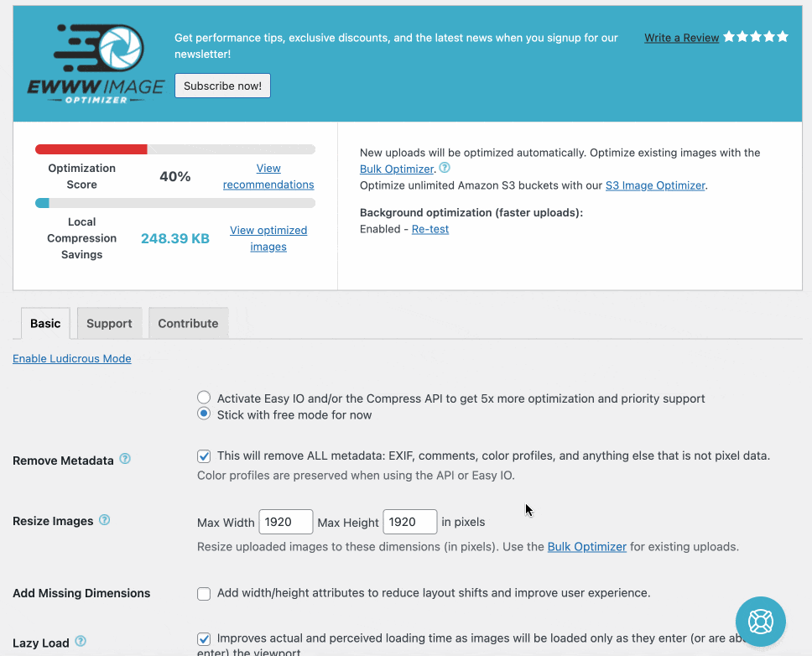This screenshot has width=812, height=656.
Task: Click Background optimization (faster uploads) heading
Action: (471, 213)
